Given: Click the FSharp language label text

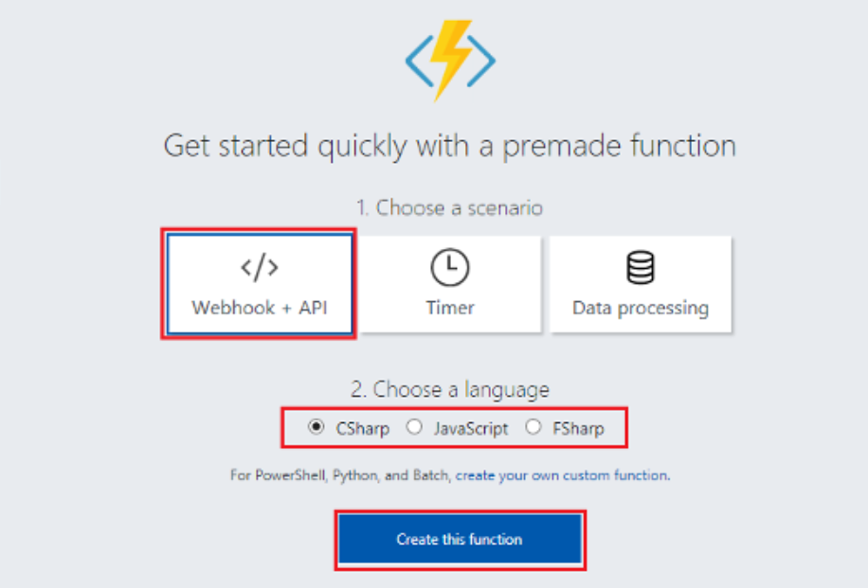Looking at the screenshot, I should click(x=578, y=429).
